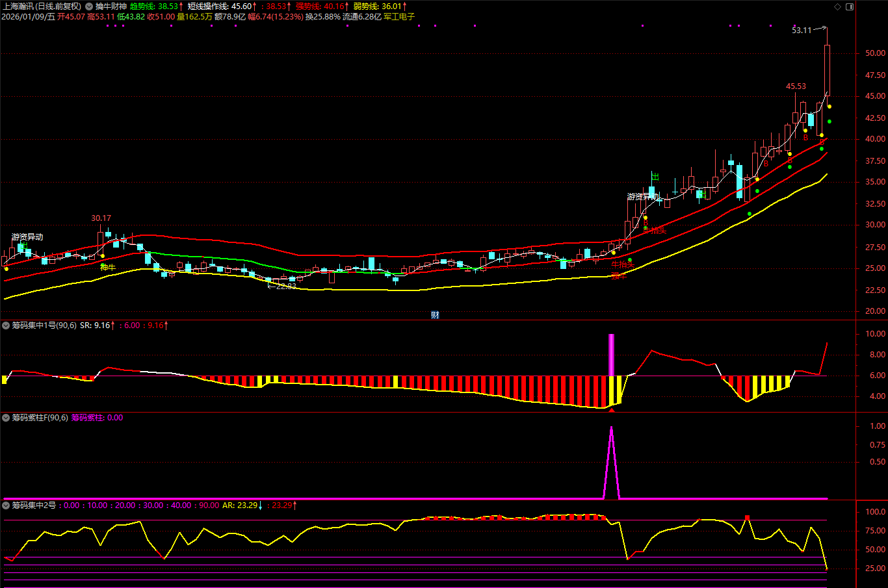888x588 pixels.
Task: Click the green 出 sell signal icon
Action: tap(655, 177)
